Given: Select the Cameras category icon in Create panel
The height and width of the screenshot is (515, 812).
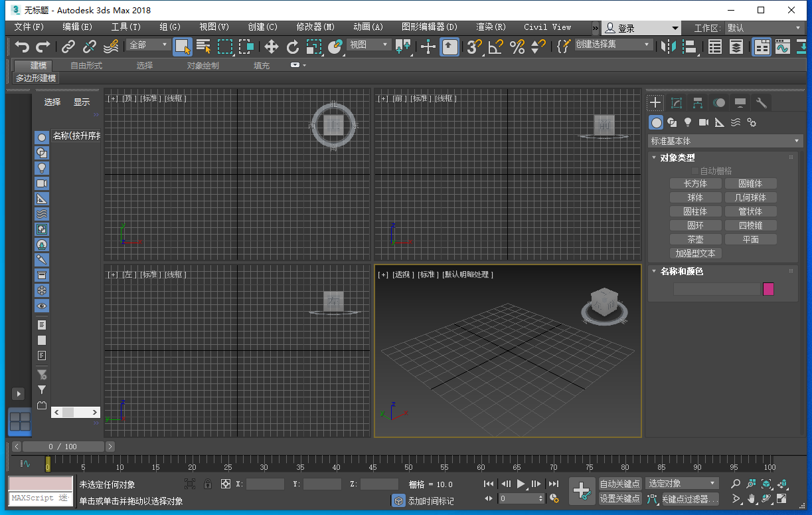Looking at the screenshot, I should (702, 122).
